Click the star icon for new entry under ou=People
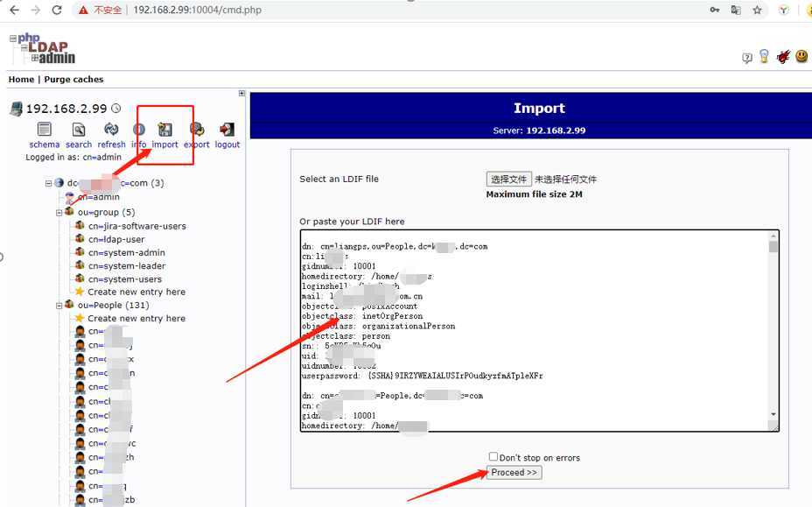Screen dimensions: 812x507 [x=80, y=318]
